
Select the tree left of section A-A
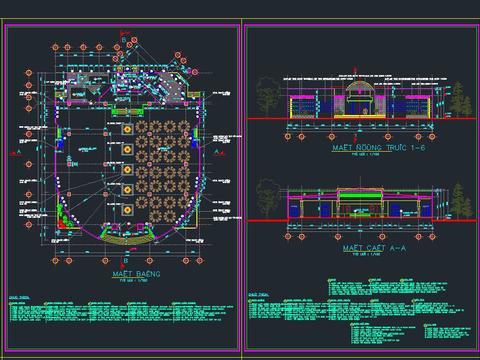click(x=269, y=198)
